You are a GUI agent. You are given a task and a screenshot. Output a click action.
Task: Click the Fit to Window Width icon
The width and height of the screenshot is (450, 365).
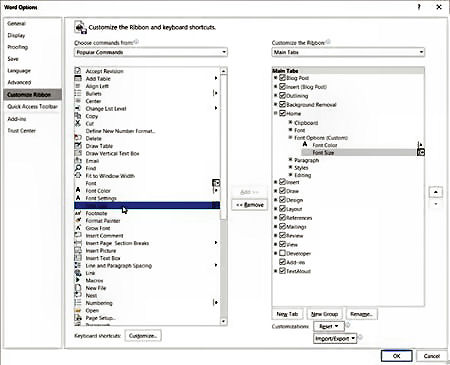[78, 175]
